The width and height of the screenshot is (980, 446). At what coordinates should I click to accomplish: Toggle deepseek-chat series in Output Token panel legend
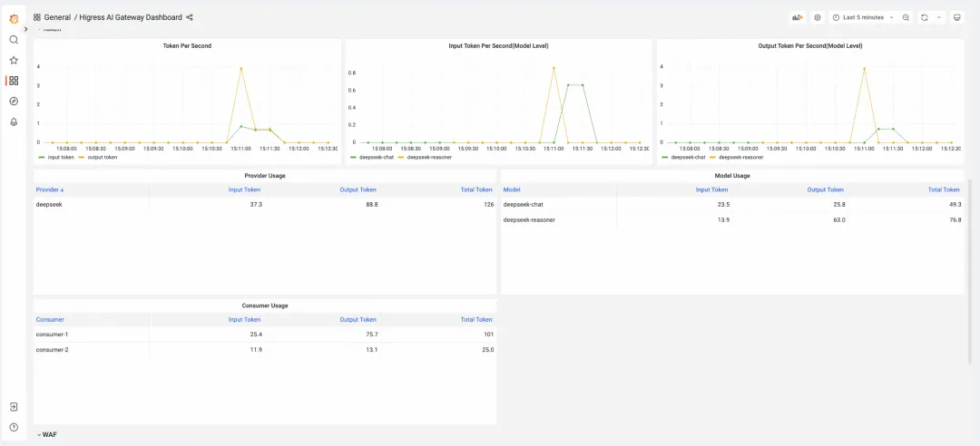(x=686, y=158)
